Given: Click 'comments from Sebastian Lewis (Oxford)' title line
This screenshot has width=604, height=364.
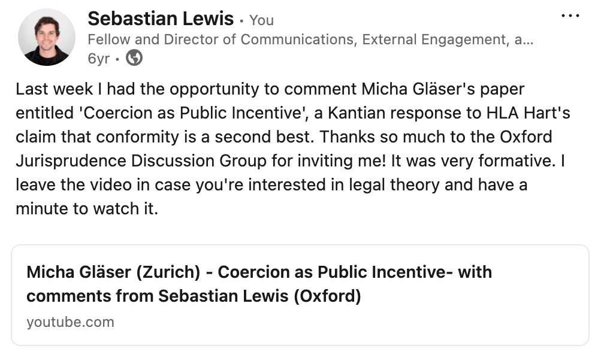Looking at the screenshot, I should pos(194,296).
